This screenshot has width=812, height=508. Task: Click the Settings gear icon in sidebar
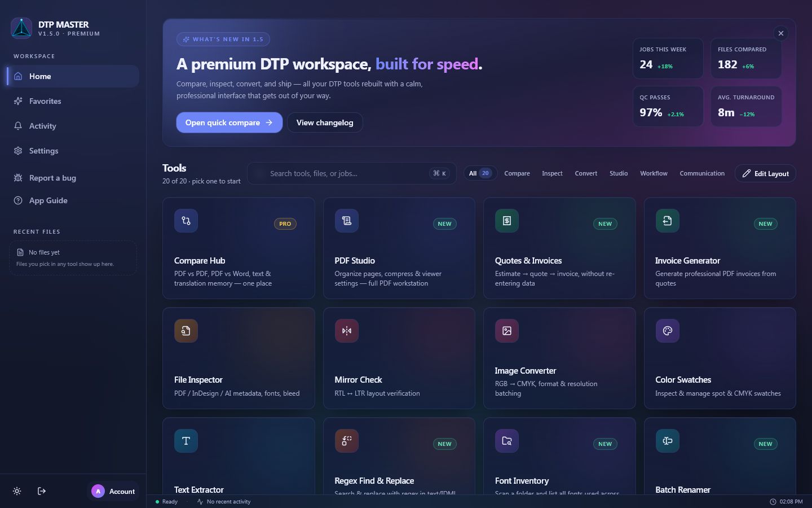coord(18,151)
